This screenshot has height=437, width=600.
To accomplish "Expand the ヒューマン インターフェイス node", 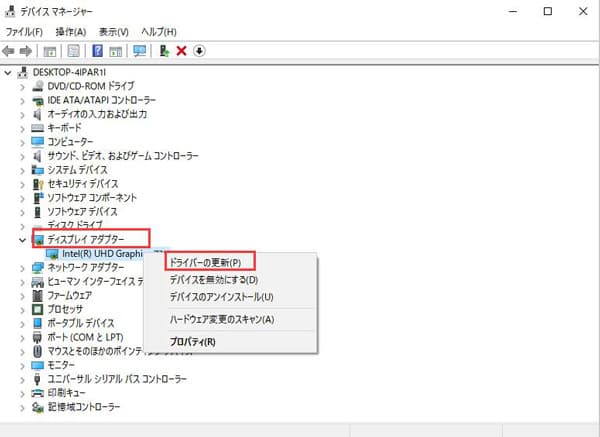I will tap(22, 282).
